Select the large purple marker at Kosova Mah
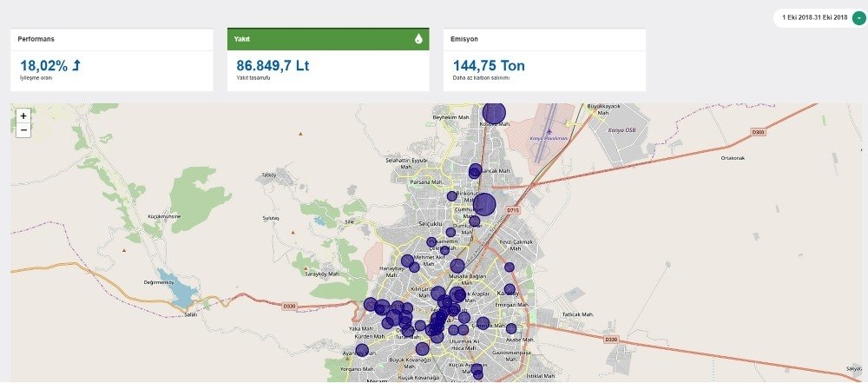868x383 pixels. pos(494,113)
